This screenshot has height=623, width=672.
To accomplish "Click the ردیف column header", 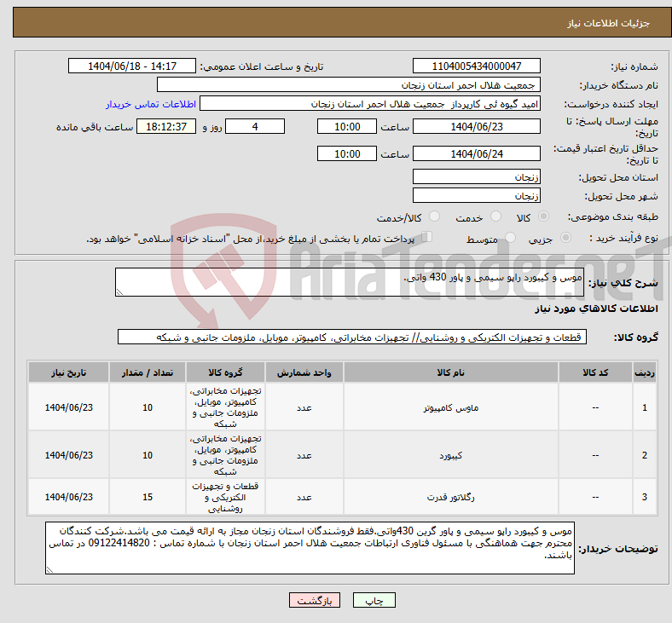I will pyautogui.click(x=645, y=372).
